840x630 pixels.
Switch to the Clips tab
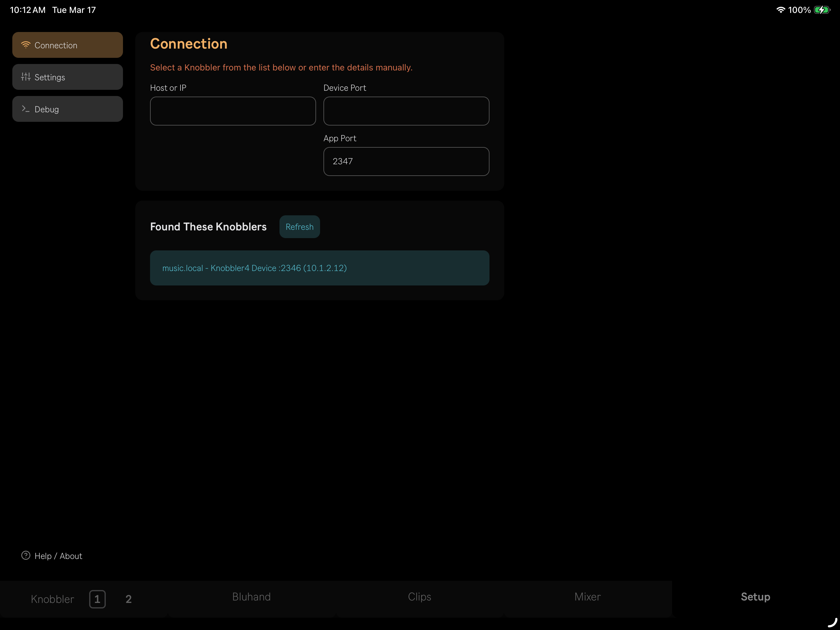pyautogui.click(x=419, y=596)
